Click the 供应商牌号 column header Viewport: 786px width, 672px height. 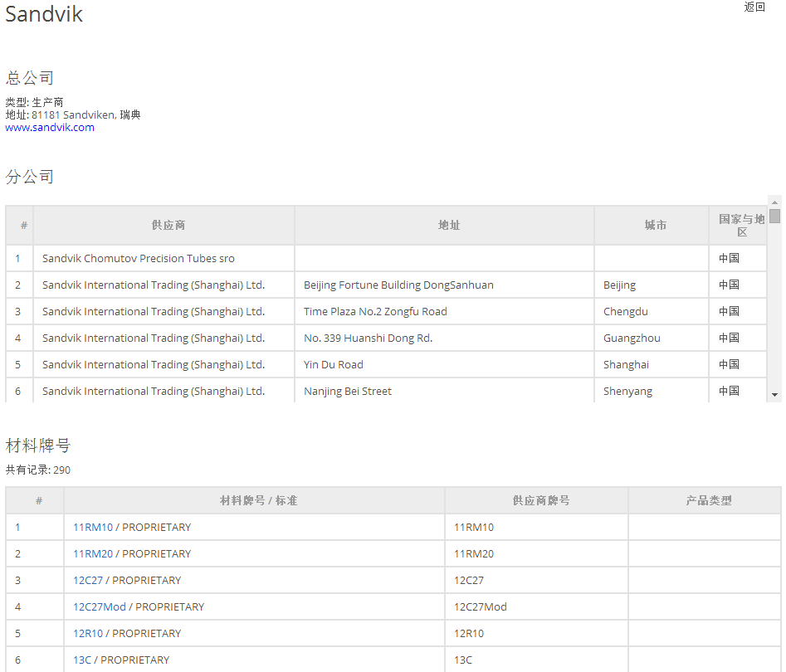(541, 500)
